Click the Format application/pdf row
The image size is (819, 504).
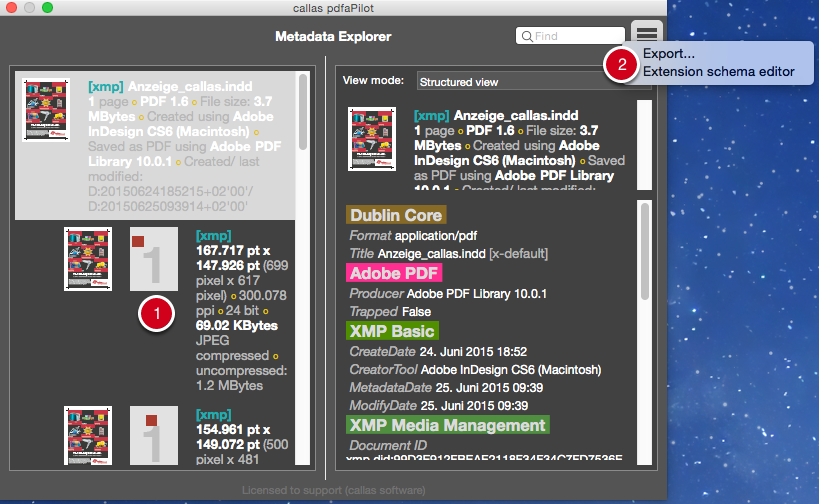coord(413,236)
